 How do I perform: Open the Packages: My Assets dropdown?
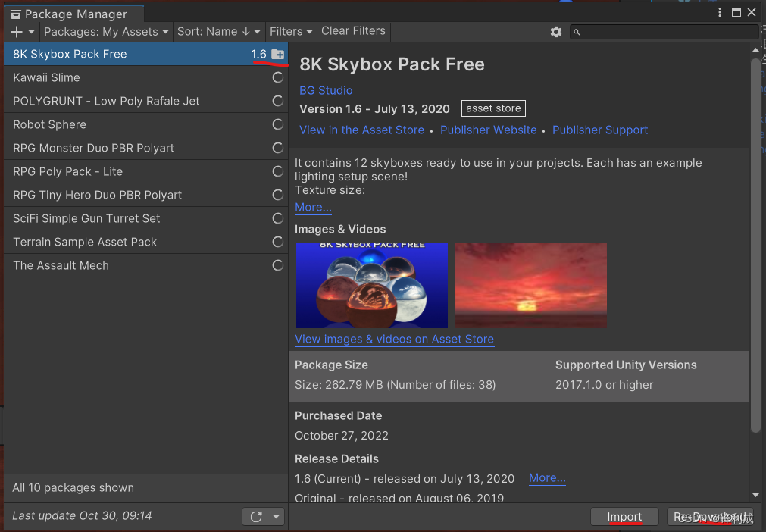[106, 32]
